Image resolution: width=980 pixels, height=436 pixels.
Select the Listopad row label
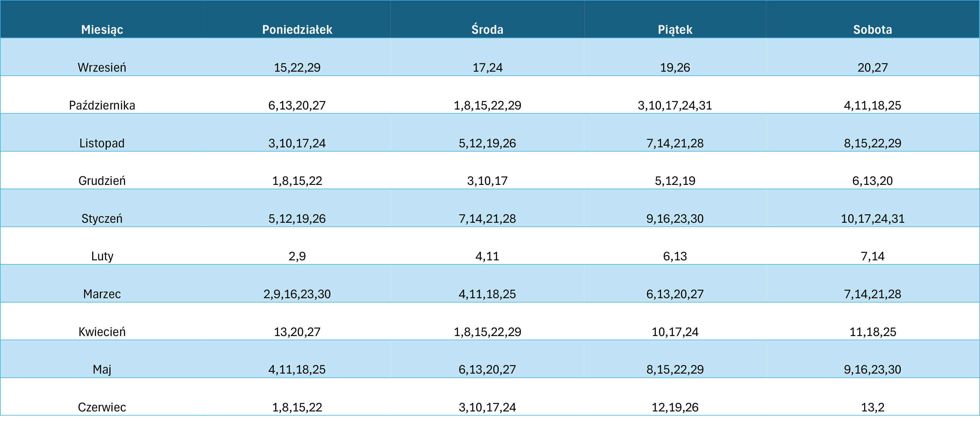102,143
